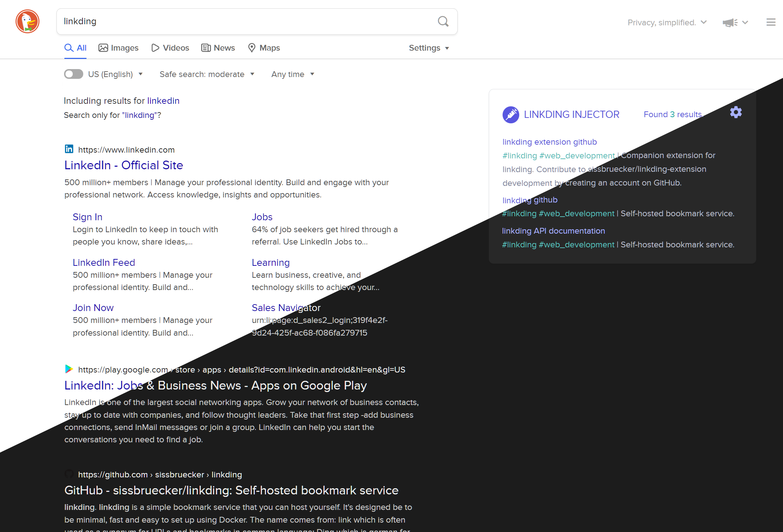This screenshot has width=783, height=532.
Task: Click the github.com › sissbruecker › linkding URL
Action: coord(160,474)
